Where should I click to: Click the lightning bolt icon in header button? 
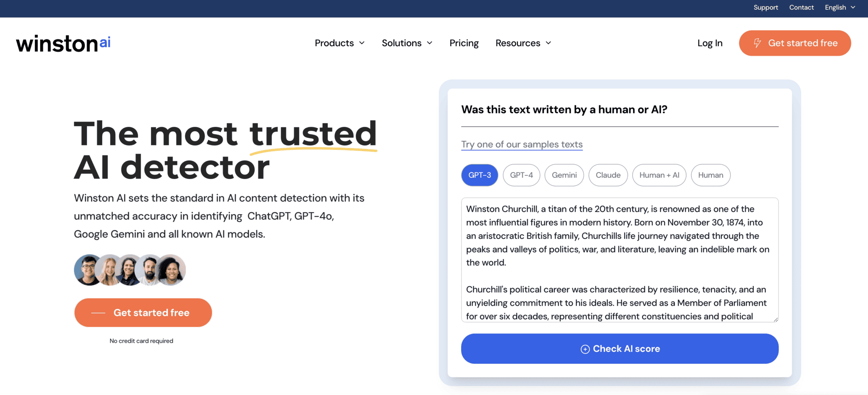757,43
